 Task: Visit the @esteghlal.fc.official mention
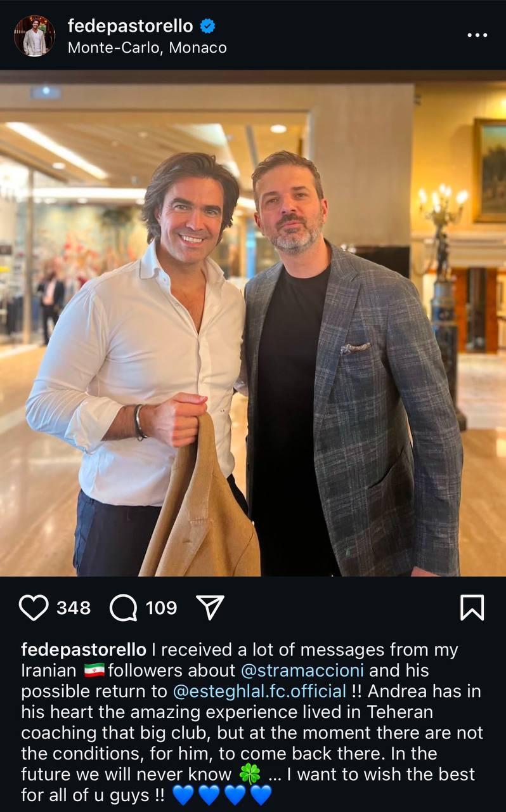click(259, 691)
